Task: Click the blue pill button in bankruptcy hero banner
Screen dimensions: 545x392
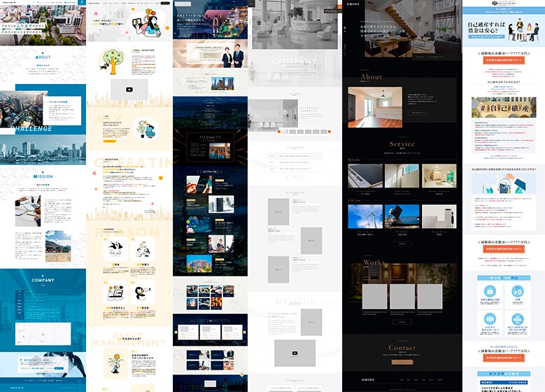Action: coord(486,36)
